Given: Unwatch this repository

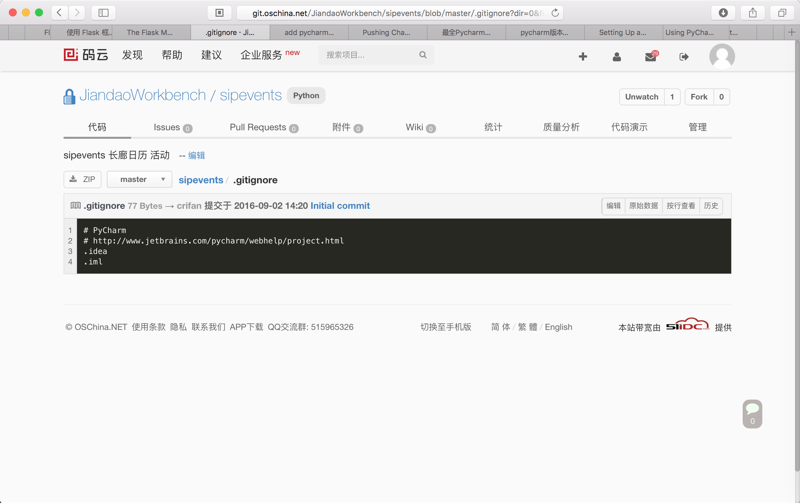Looking at the screenshot, I should pyautogui.click(x=642, y=97).
